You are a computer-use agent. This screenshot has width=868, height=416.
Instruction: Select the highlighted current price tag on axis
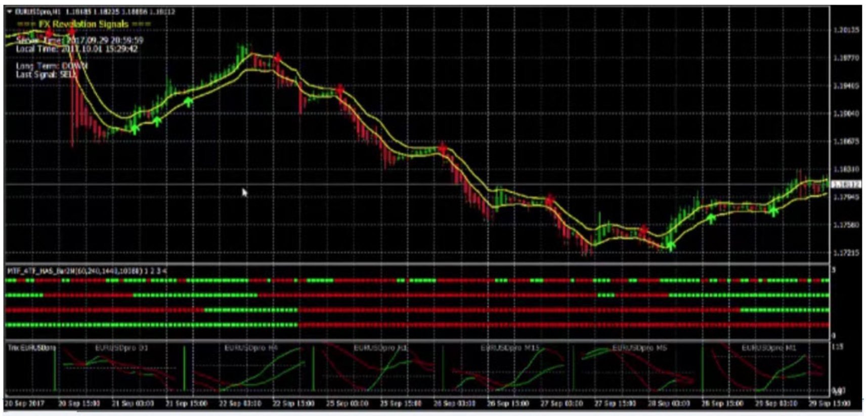846,184
